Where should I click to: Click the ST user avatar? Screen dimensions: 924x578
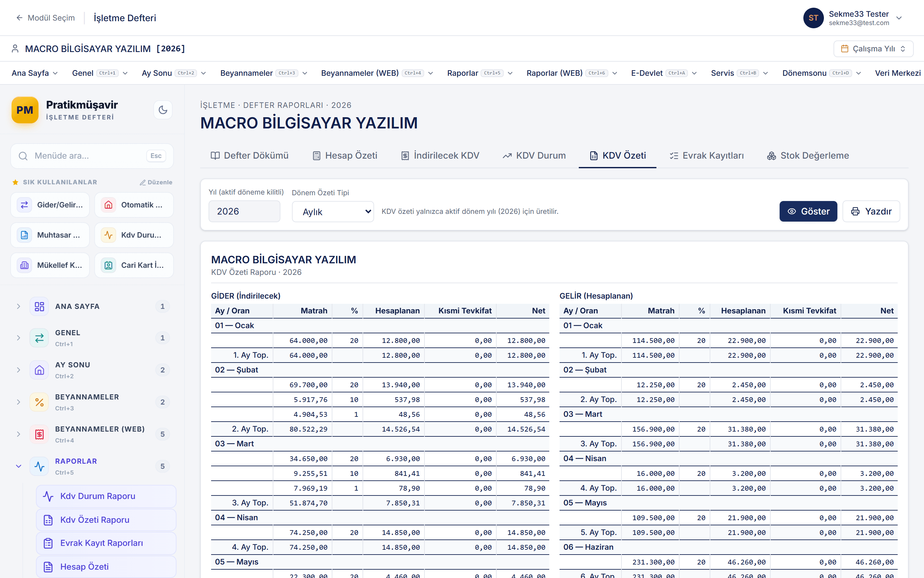pyautogui.click(x=813, y=18)
